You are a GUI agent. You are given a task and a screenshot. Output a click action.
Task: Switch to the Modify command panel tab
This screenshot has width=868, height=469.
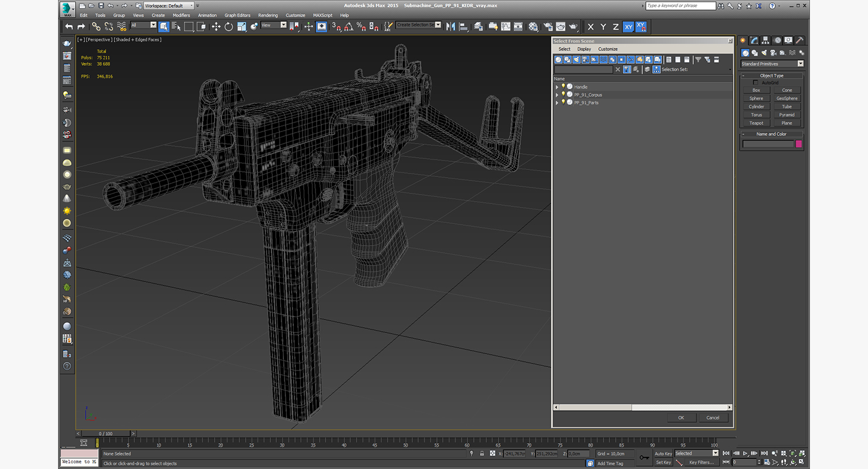pos(754,40)
